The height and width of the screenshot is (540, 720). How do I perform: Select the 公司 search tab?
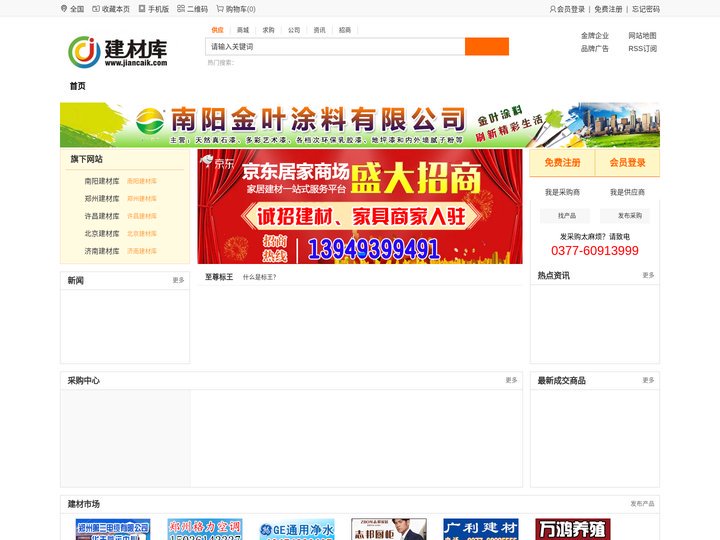(x=294, y=30)
